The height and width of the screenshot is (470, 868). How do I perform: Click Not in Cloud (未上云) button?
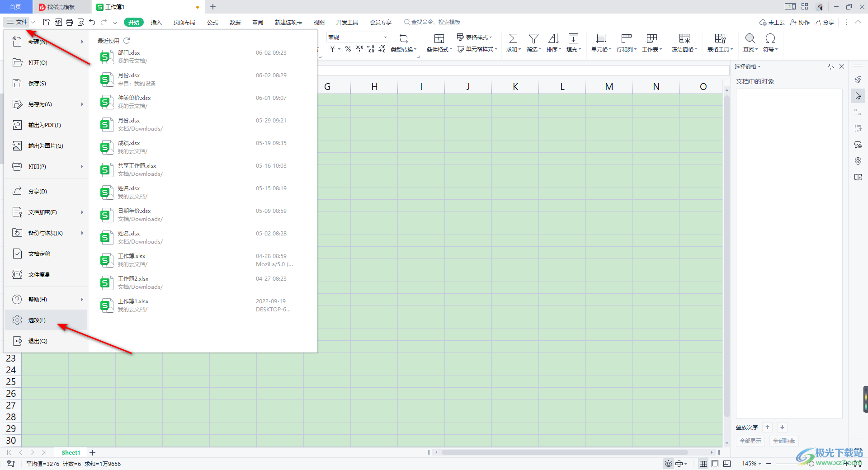pos(772,22)
